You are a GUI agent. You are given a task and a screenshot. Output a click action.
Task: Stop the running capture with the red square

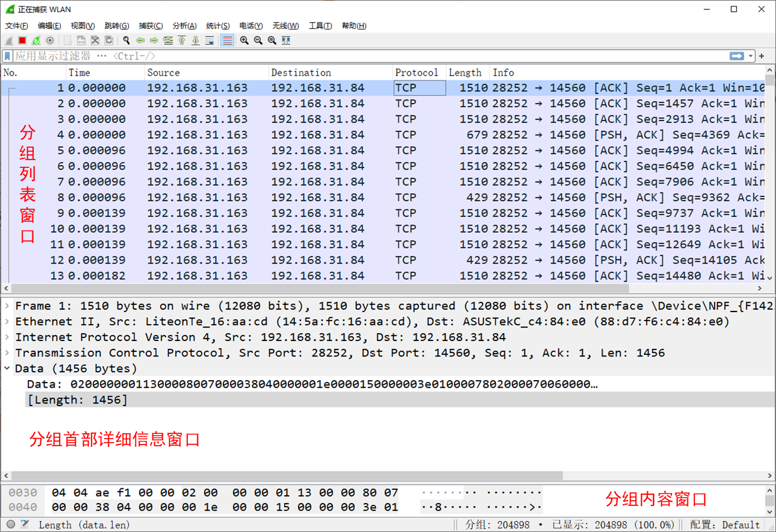pyautogui.click(x=22, y=41)
